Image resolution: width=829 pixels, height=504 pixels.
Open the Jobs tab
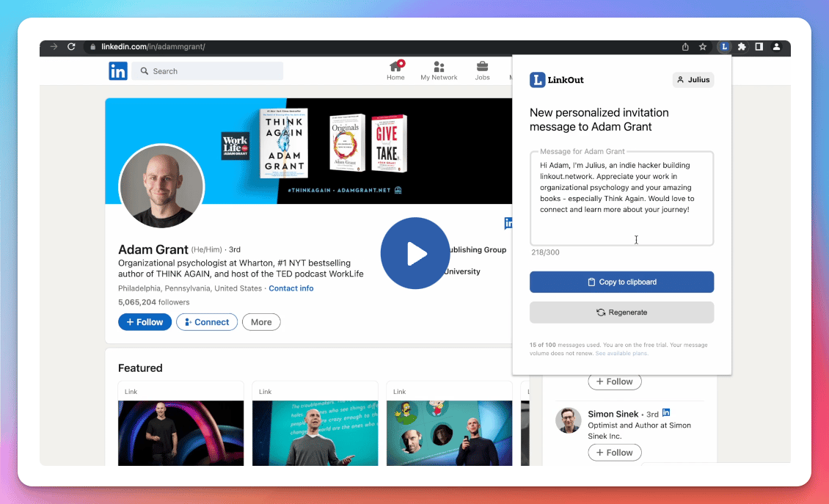[482, 71]
